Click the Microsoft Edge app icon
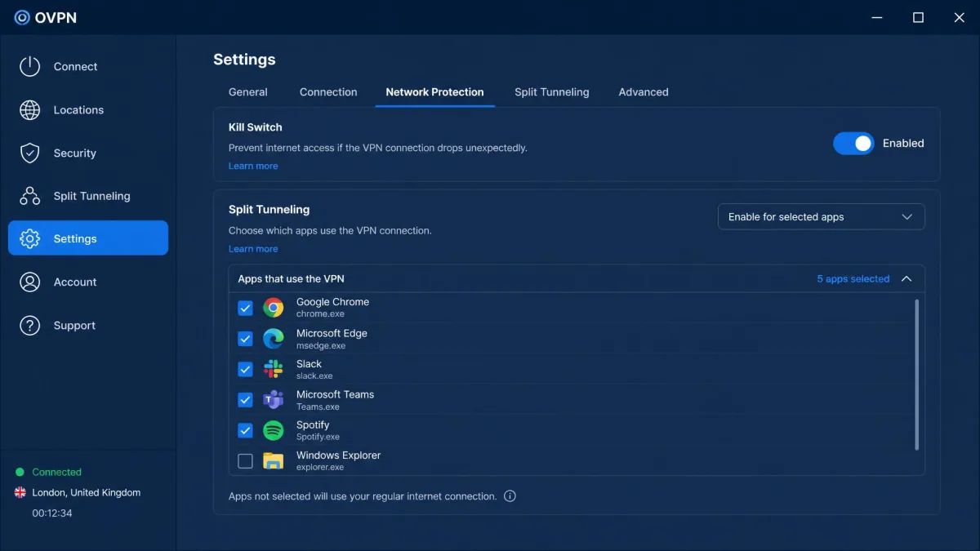Viewport: 980px width, 551px height. coord(273,339)
